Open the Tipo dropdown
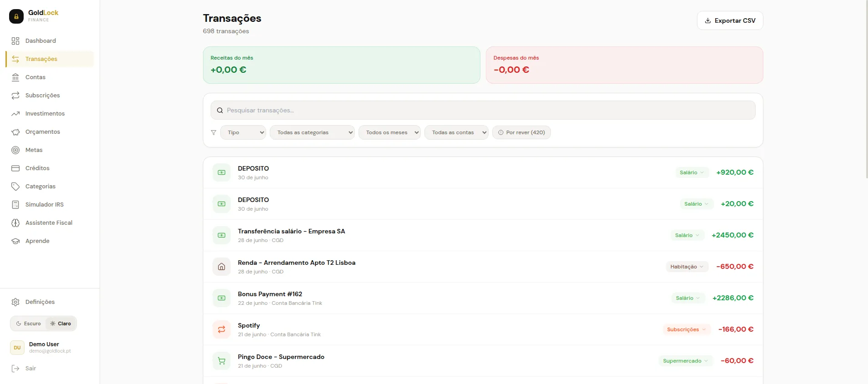The image size is (868, 384). [x=243, y=132]
